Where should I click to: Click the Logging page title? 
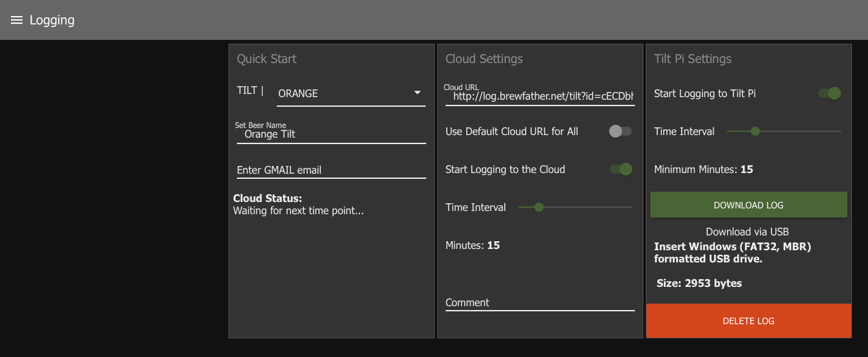point(52,21)
